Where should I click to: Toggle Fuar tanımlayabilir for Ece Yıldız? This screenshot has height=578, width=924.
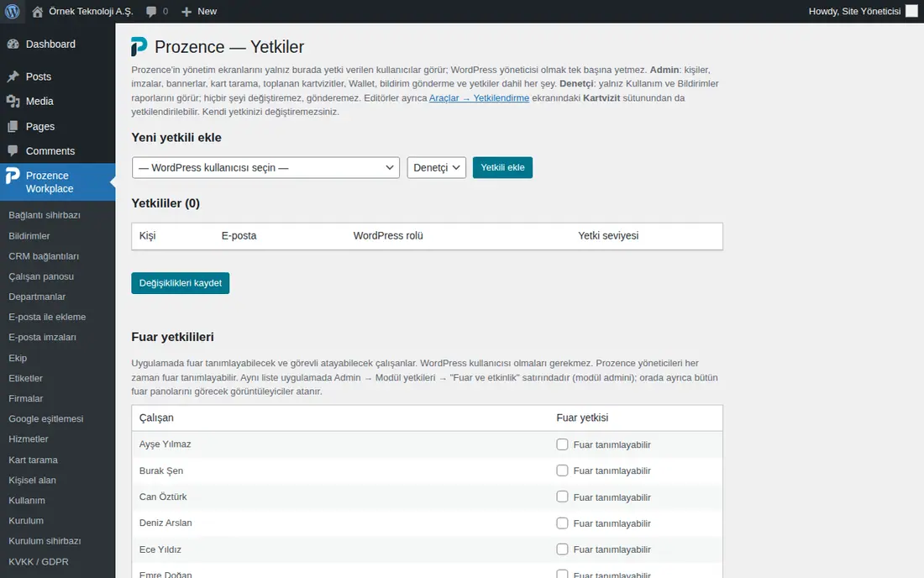(562, 549)
